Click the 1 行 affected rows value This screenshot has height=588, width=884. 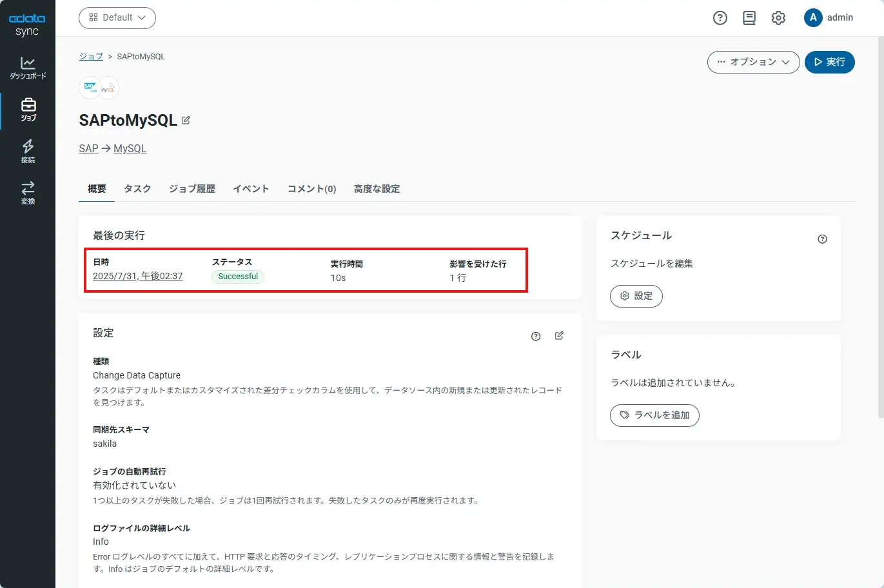[x=458, y=278]
